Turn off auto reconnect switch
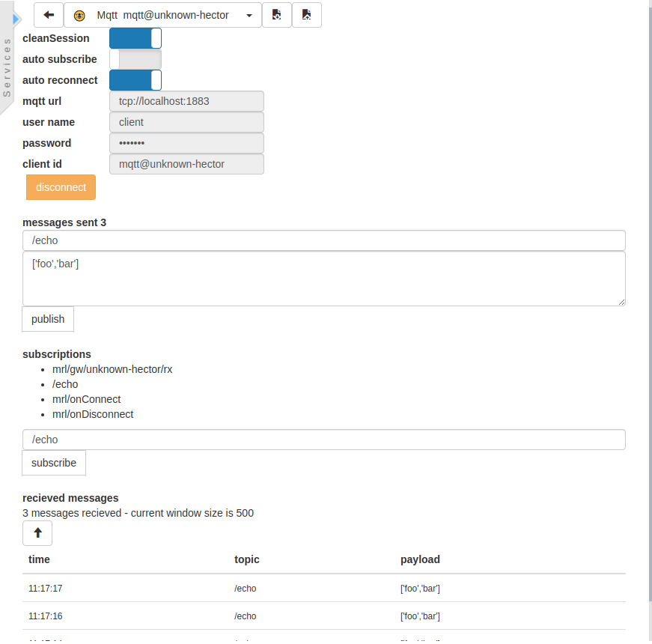652x644 pixels. pyautogui.click(x=135, y=80)
